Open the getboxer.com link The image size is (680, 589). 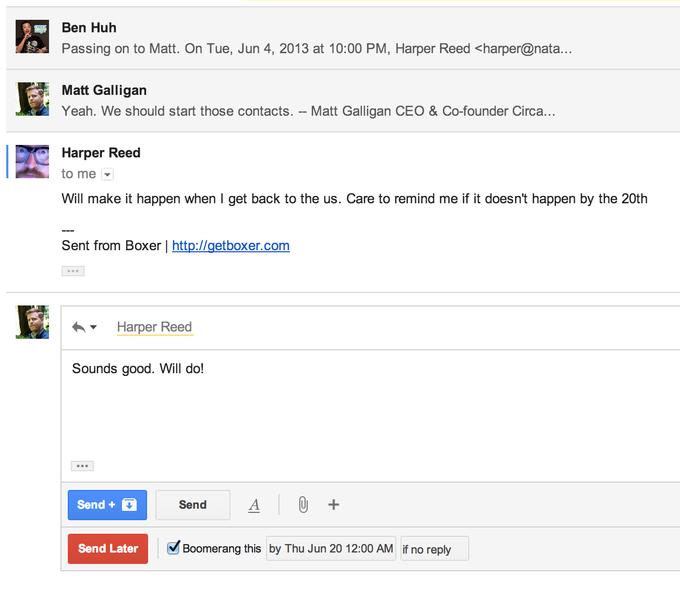[230, 245]
